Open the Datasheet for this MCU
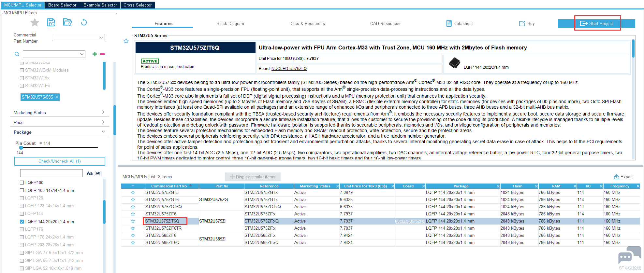 [x=460, y=23]
